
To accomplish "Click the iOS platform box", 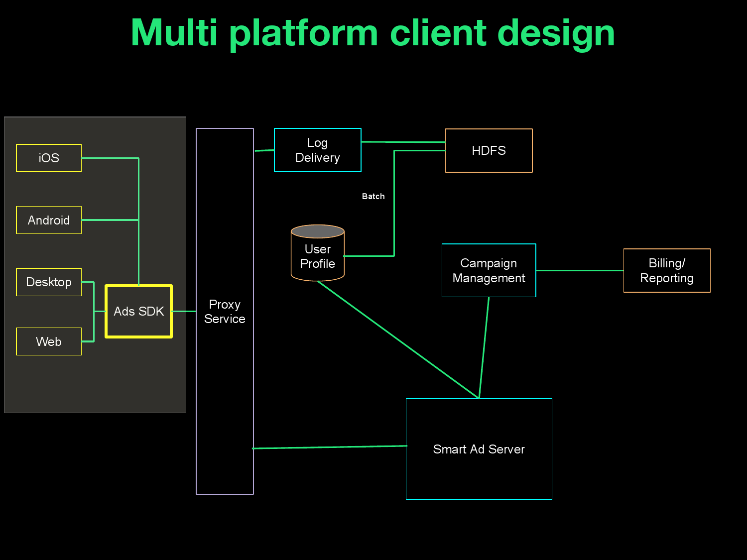I will (x=49, y=158).
